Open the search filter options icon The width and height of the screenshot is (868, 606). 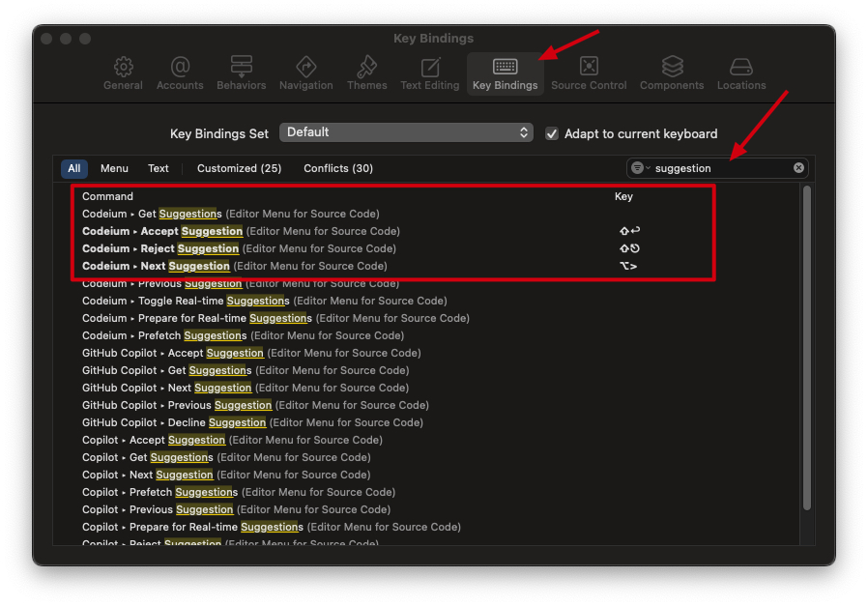coord(640,167)
